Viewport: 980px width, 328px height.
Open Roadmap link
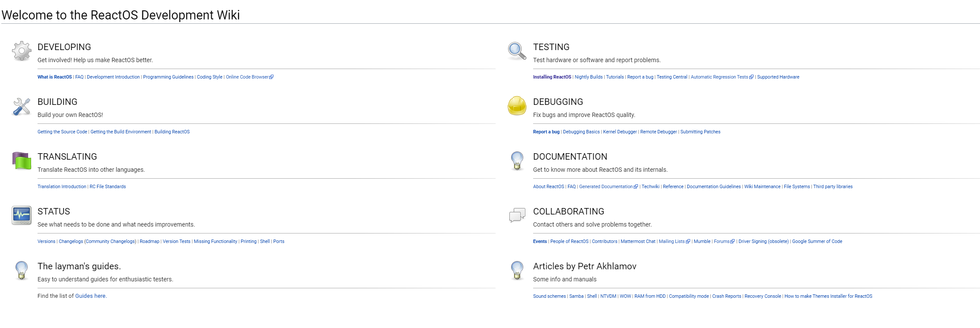point(150,241)
